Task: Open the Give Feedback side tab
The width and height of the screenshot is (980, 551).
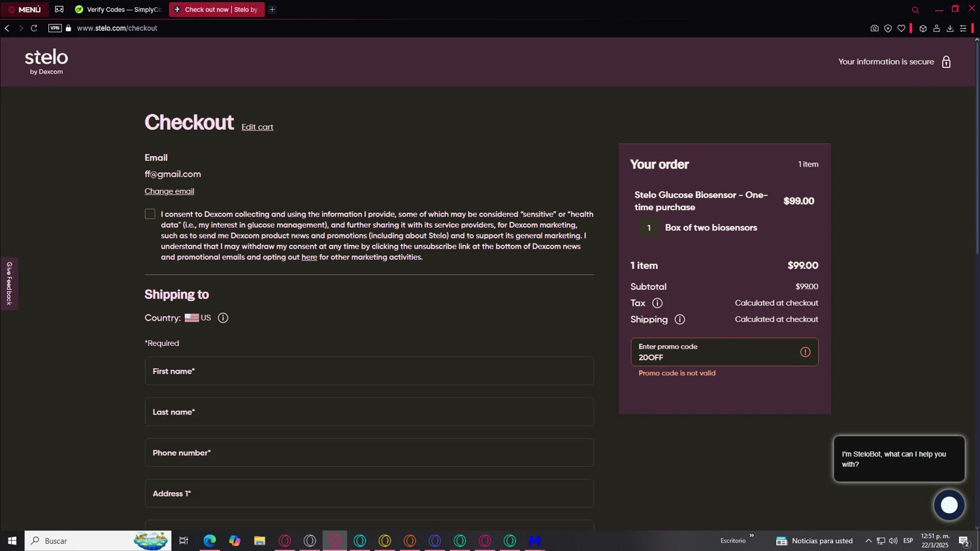Action: [x=9, y=283]
